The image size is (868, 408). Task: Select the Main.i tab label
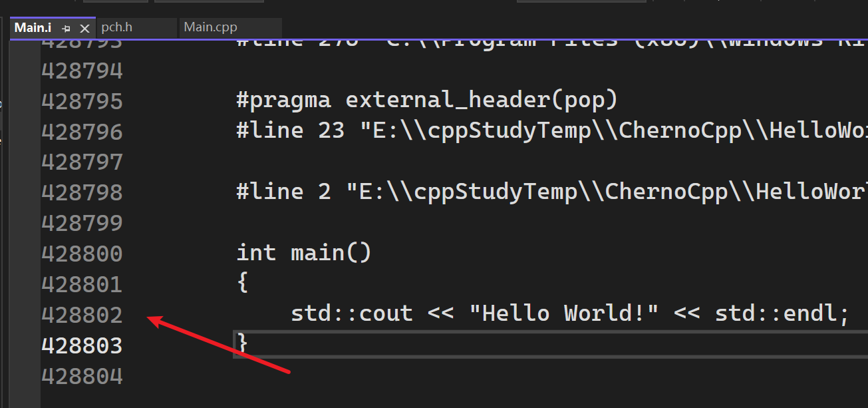[x=33, y=27]
